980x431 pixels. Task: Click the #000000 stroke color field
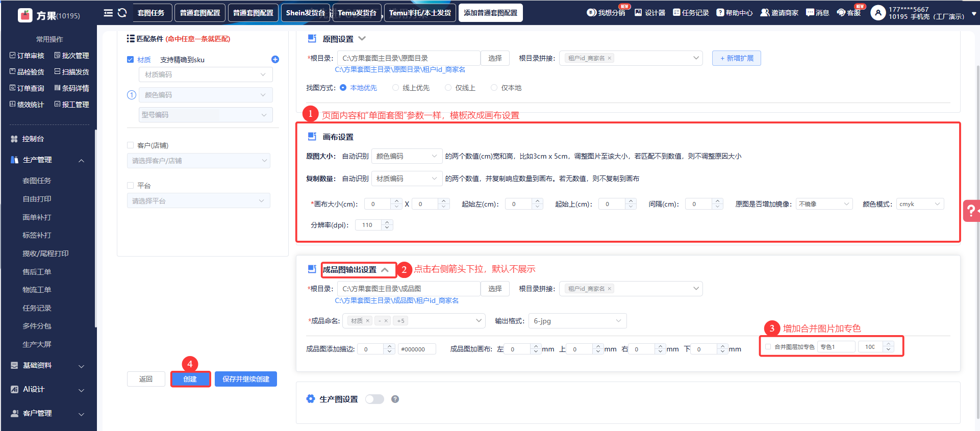[x=416, y=349]
